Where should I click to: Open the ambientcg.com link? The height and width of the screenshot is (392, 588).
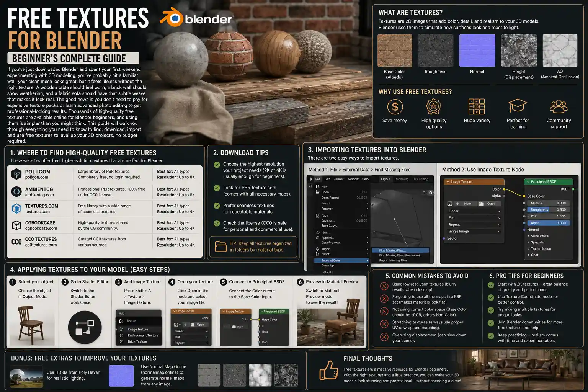(x=39, y=195)
